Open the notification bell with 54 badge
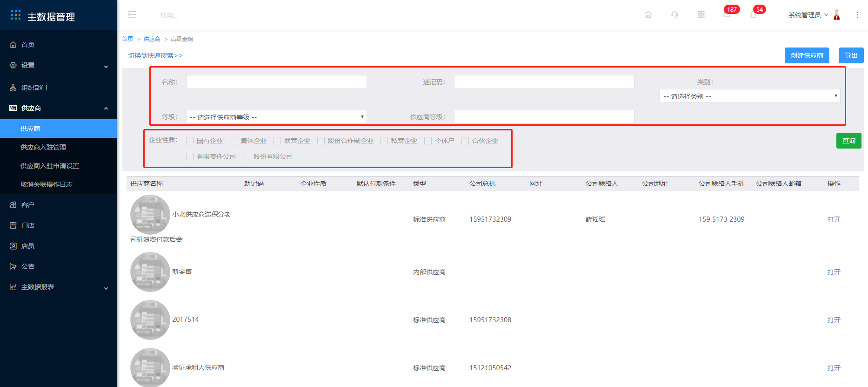Image resolution: width=868 pixels, height=387 pixels. pos(753,15)
